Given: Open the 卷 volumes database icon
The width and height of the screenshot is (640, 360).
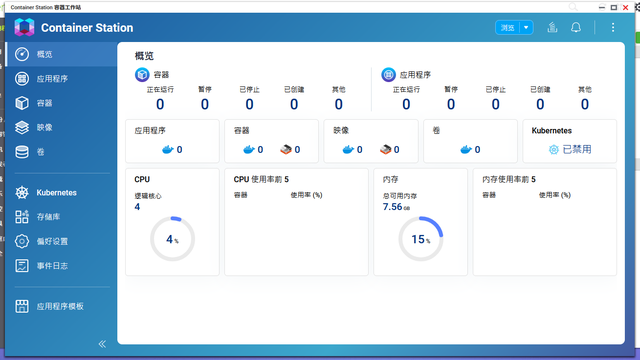Looking at the screenshot, I should pos(22,152).
